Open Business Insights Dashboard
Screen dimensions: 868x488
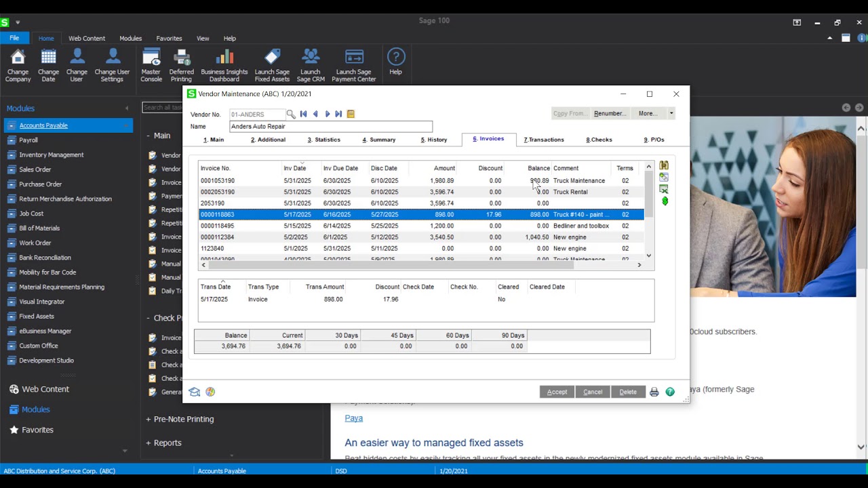coord(224,65)
